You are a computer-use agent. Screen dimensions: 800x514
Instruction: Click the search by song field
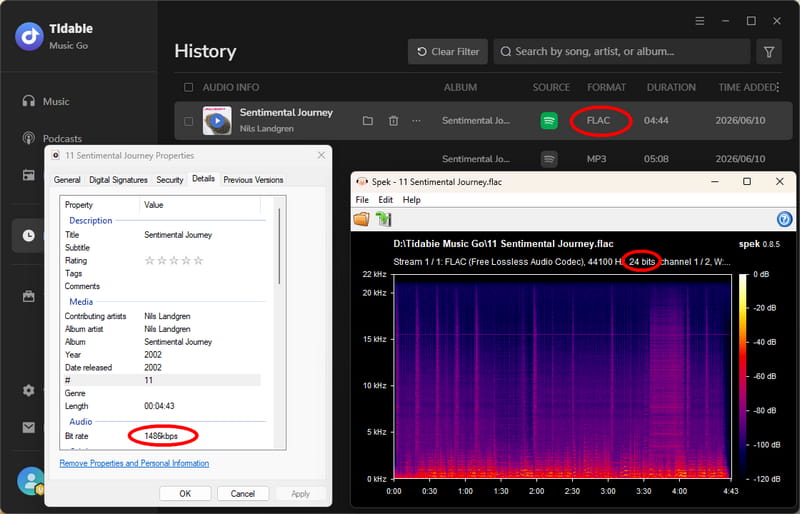(621, 52)
